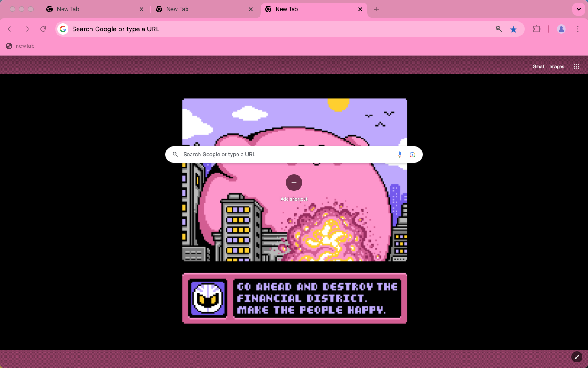This screenshot has height=368, width=588.
Task: Select the third New Tab
Action: point(314,9)
